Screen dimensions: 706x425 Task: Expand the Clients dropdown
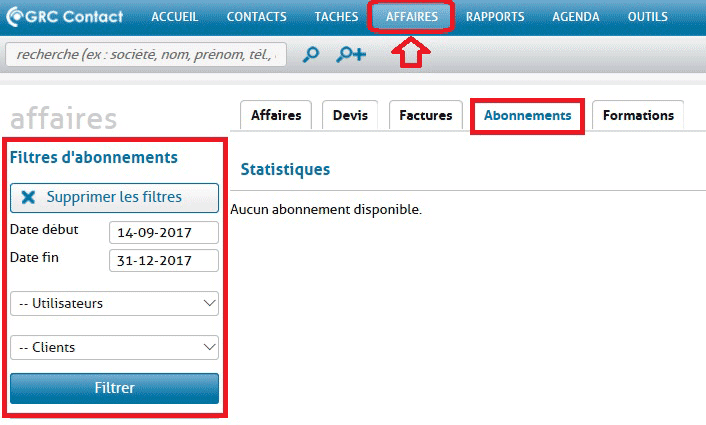pos(114,347)
